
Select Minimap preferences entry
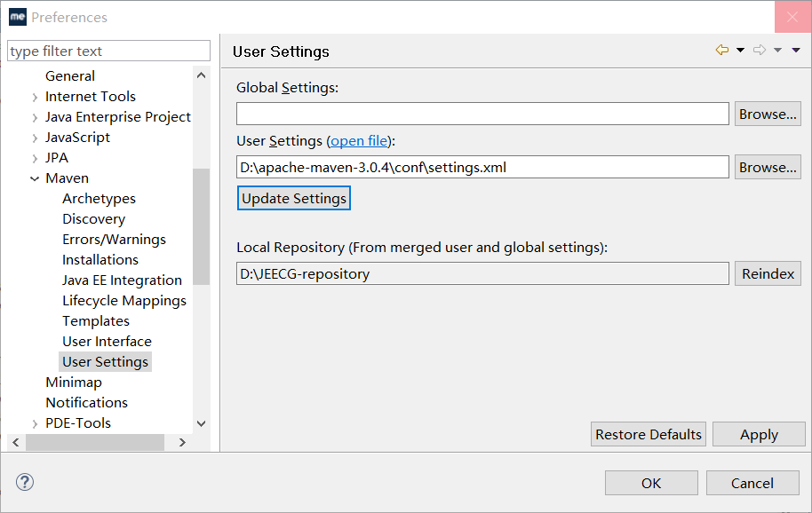point(74,383)
